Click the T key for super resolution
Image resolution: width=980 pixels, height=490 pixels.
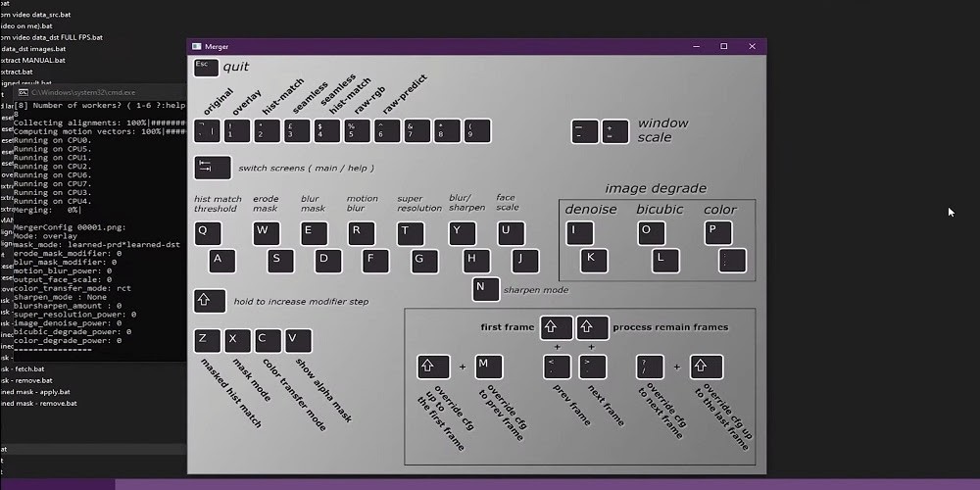[410, 233]
